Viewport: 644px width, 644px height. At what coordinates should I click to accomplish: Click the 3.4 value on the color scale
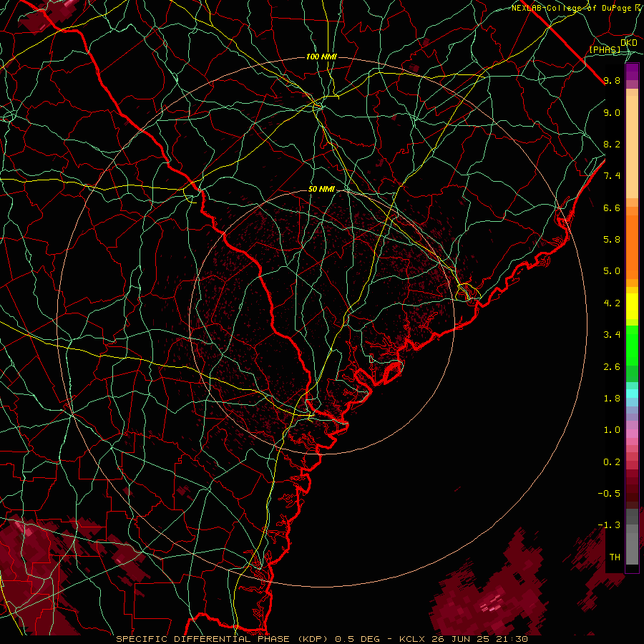612,335
